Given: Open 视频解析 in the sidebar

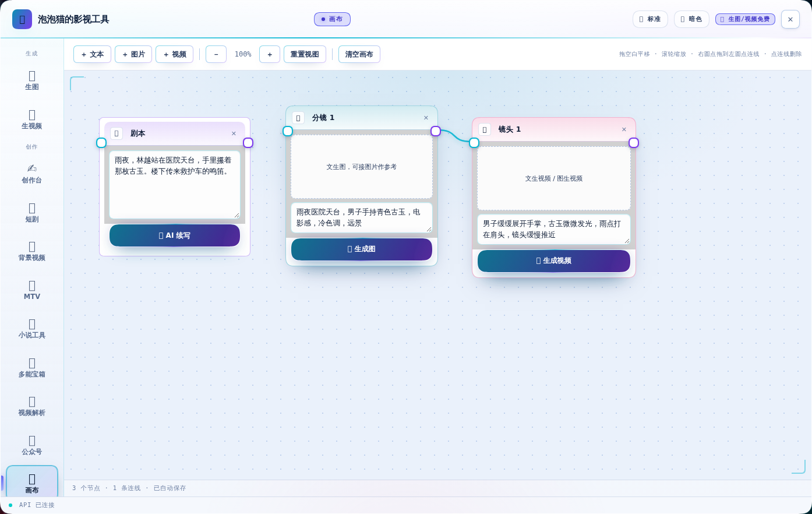Looking at the screenshot, I should click(32, 406).
